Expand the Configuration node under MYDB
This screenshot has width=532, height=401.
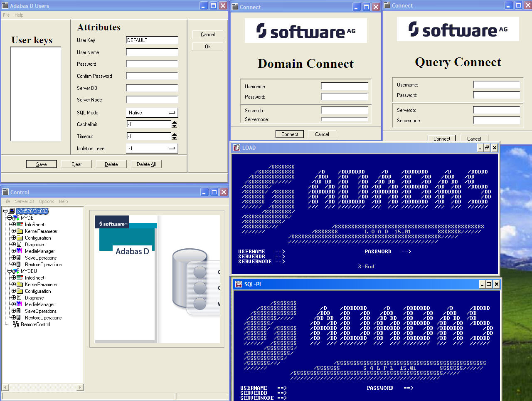14,238
